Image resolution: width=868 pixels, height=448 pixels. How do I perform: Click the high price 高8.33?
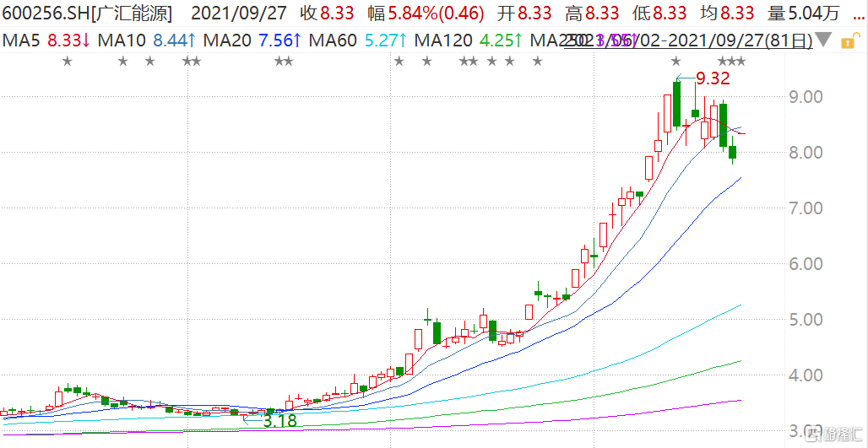point(592,13)
